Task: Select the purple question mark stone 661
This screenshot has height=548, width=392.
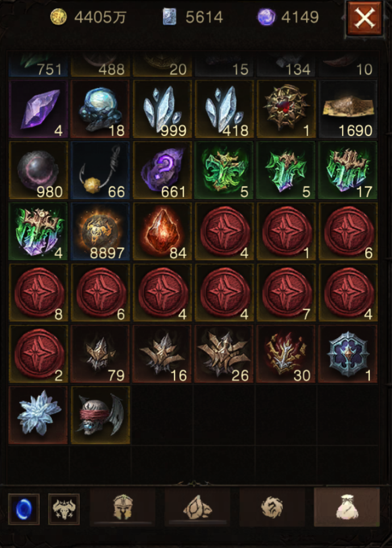Action: coord(162,170)
